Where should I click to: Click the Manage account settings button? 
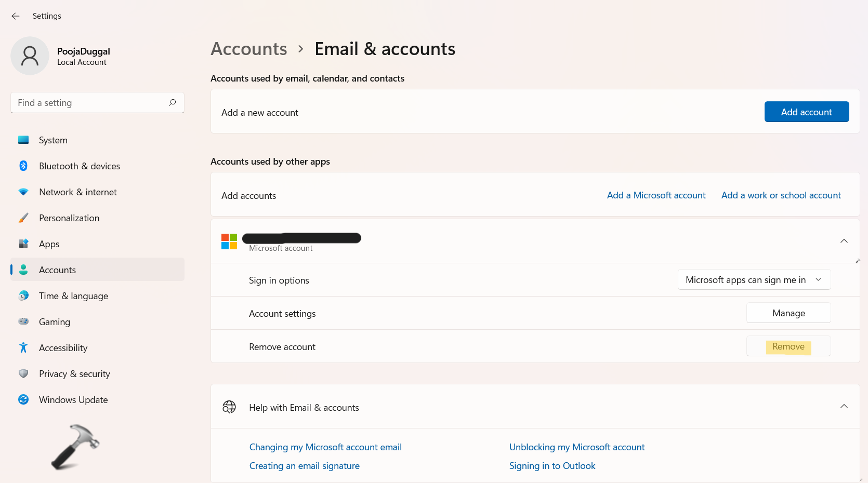point(788,313)
